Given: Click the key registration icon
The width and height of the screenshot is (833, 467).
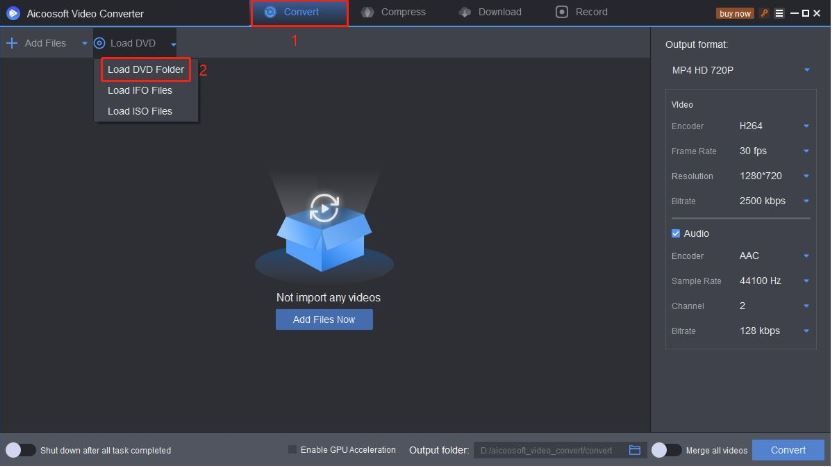Looking at the screenshot, I should [x=764, y=13].
